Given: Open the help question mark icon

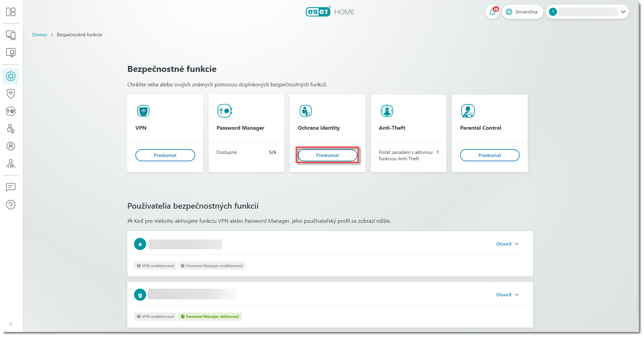Looking at the screenshot, I should pos(11,205).
